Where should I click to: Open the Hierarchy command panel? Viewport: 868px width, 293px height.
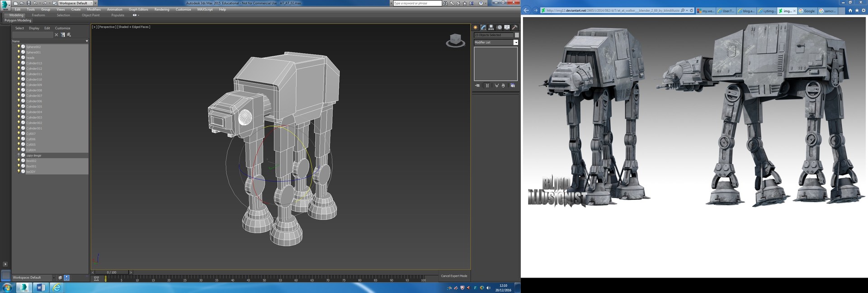click(x=491, y=28)
